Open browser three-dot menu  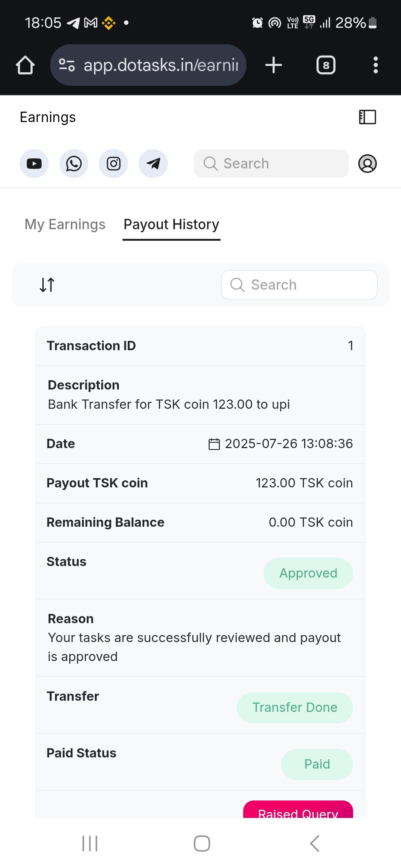(x=375, y=65)
